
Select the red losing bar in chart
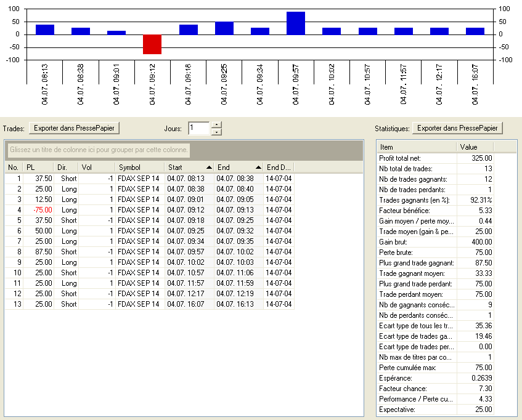(152, 44)
